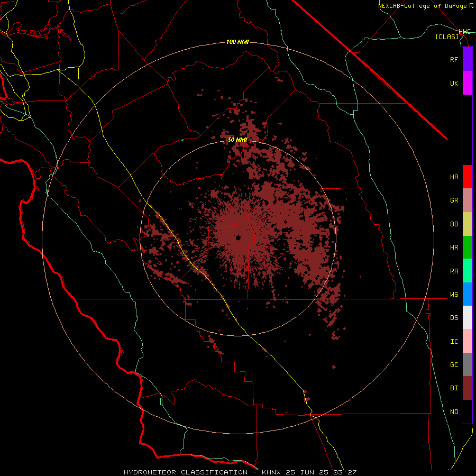The height and width of the screenshot is (476, 476).
Task: Click the BI brown legend swatch
Action: point(467,388)
